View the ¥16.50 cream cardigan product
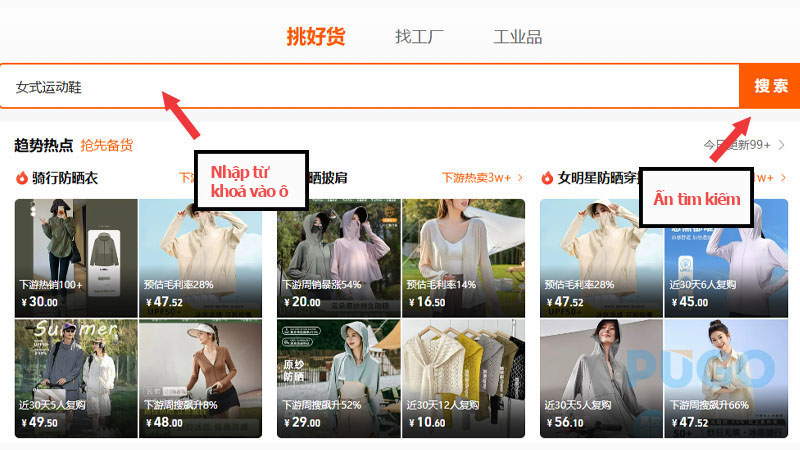Viewport: 800px width, 450px height. pyautogui.click(x=461, y=257)
